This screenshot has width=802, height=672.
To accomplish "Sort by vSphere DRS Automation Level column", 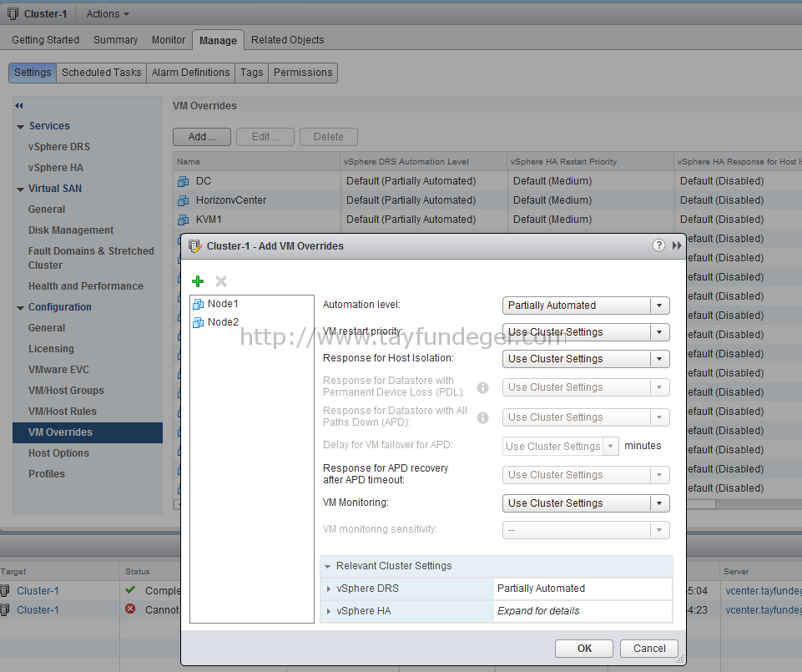I will [x=423, y=162].
